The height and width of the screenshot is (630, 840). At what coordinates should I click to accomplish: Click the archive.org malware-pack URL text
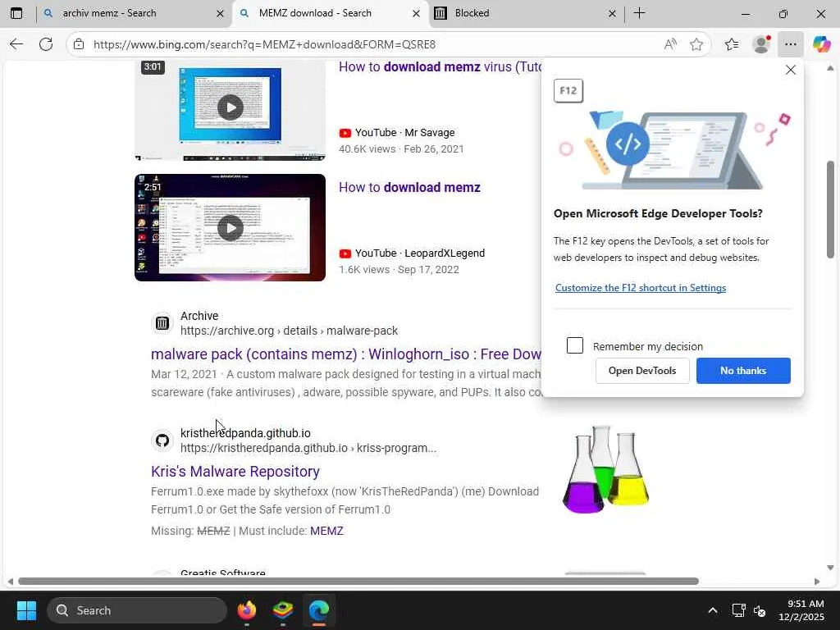point(290,331)
